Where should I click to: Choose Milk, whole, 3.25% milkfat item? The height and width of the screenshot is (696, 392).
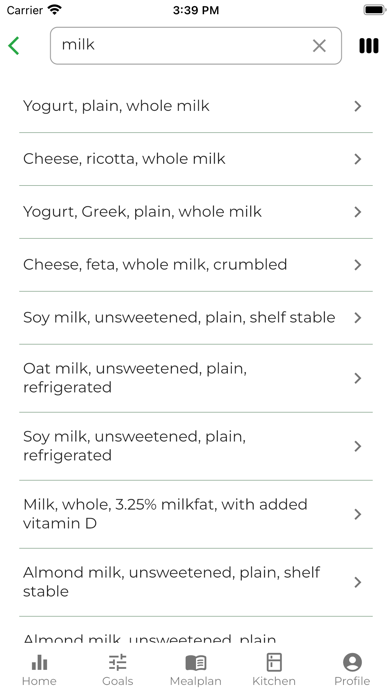coord(196,514)
